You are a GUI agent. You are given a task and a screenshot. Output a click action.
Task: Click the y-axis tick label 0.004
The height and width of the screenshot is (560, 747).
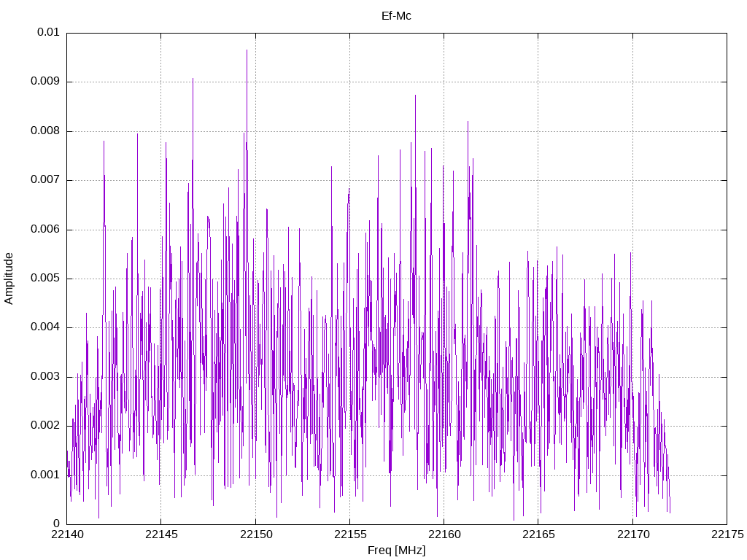(x=45, y=327)
